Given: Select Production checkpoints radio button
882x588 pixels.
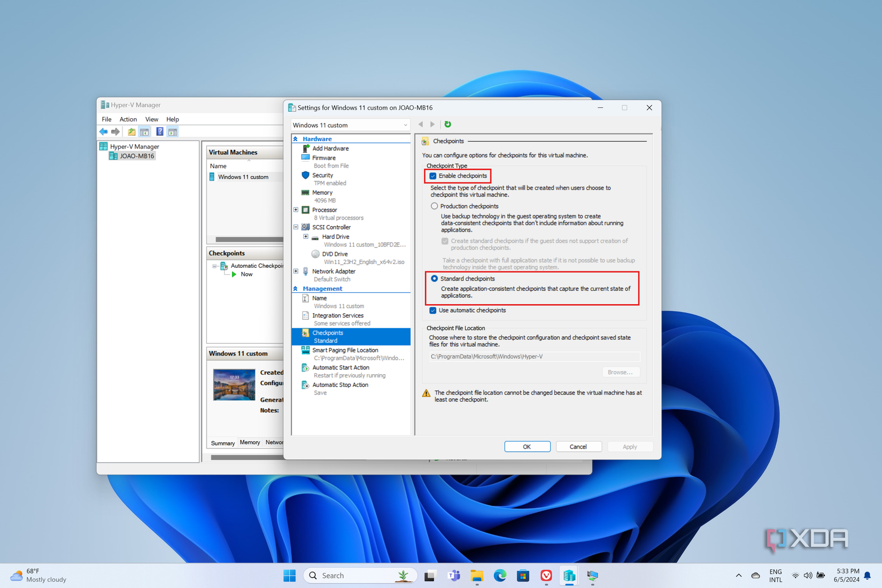Looking at the screenshot, I should (x=434, y=206).
